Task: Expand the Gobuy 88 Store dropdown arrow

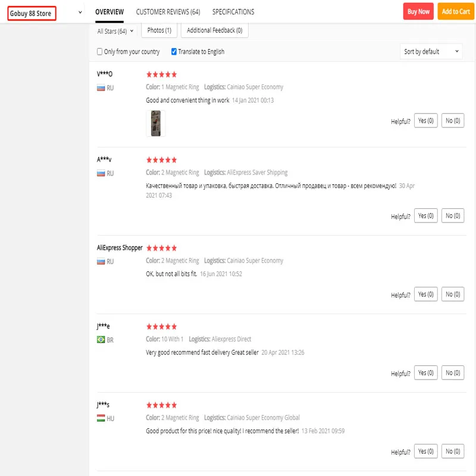Action: point(80,12)
